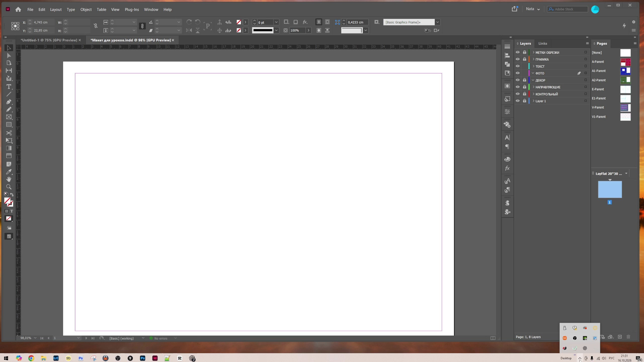Open the stroke weight dropdown
The image size is (644, 362).
(276, 22)
